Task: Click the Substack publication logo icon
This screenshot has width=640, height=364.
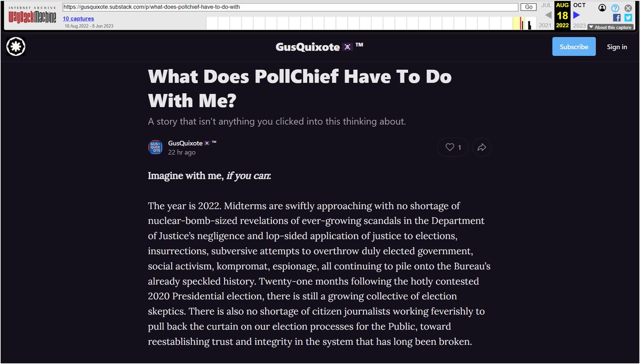Action: point(16,47)
